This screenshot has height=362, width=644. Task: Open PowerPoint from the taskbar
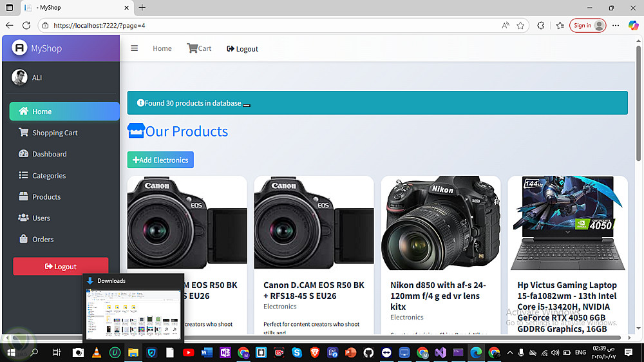pos(350,352)
